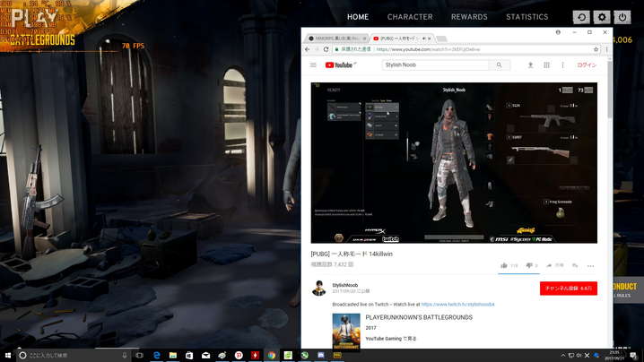Click the YouTube upload video icon
The image size is (644, 362).
point(530,65)
